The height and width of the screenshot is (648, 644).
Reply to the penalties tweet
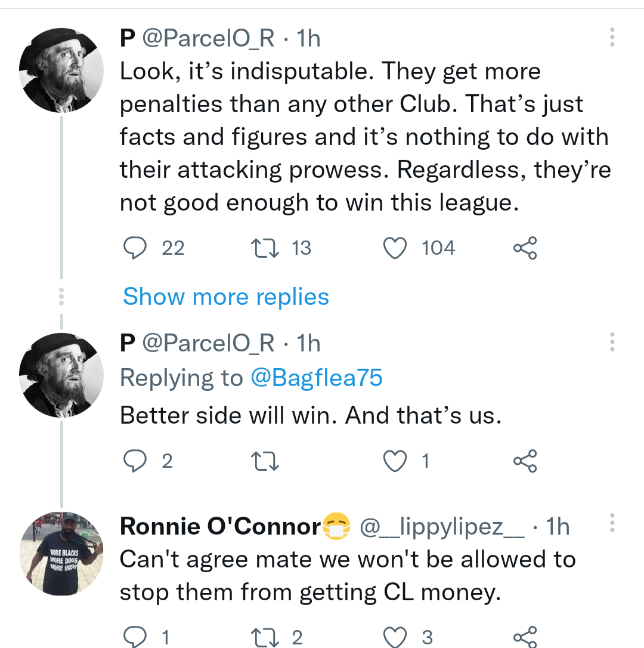click(x=135, y=248)
